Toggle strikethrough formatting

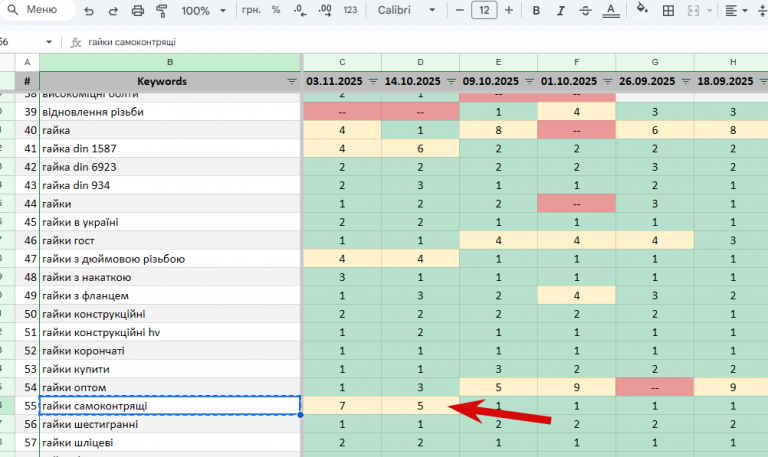click(x=585, y=10)
